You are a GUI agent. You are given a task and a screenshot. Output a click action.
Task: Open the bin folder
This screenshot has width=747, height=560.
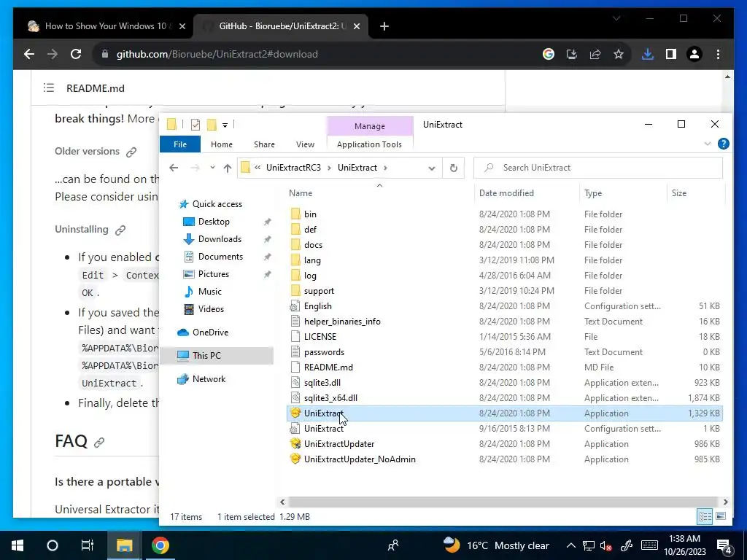pos(309,214)
